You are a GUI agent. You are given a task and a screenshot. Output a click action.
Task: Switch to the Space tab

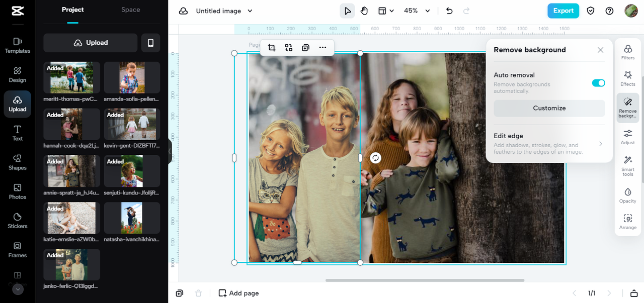tap(130, 10)
